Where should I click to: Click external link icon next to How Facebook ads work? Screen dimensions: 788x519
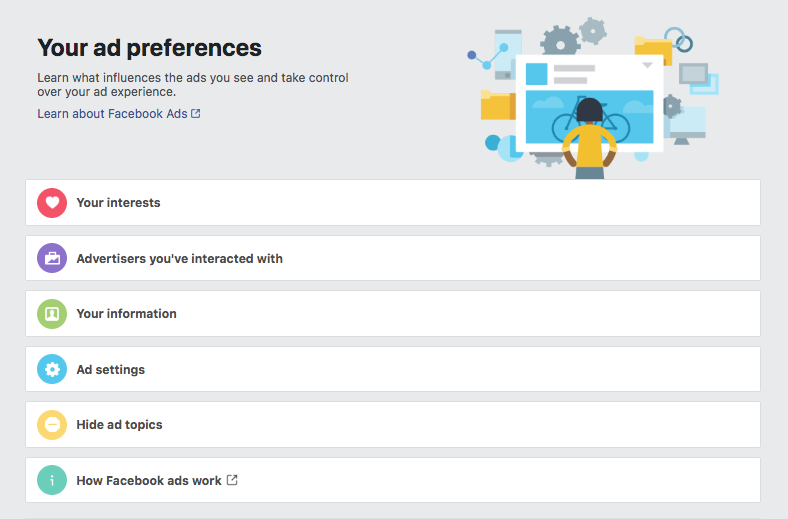pyautogui.click(x=232, y=480)
